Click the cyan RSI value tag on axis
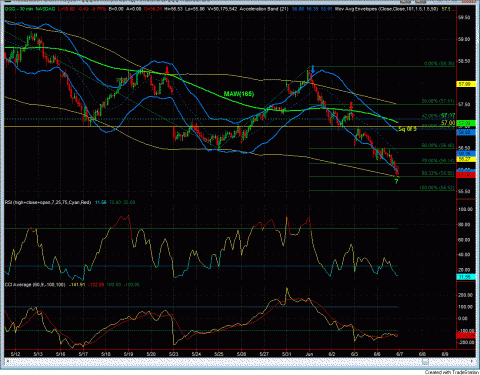 (x=466, y=277)
